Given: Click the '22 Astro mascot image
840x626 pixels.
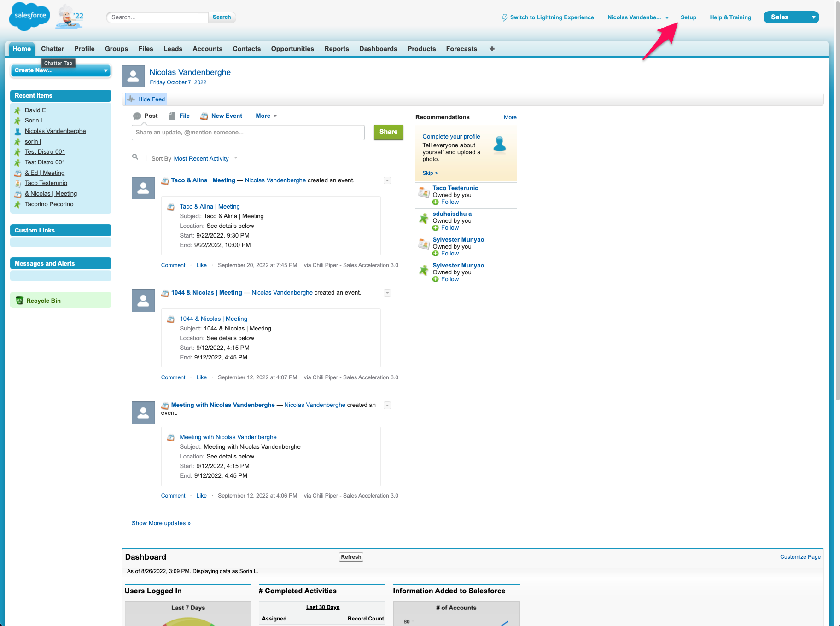Looking at the screenshot, I should [x=70, y=17].
